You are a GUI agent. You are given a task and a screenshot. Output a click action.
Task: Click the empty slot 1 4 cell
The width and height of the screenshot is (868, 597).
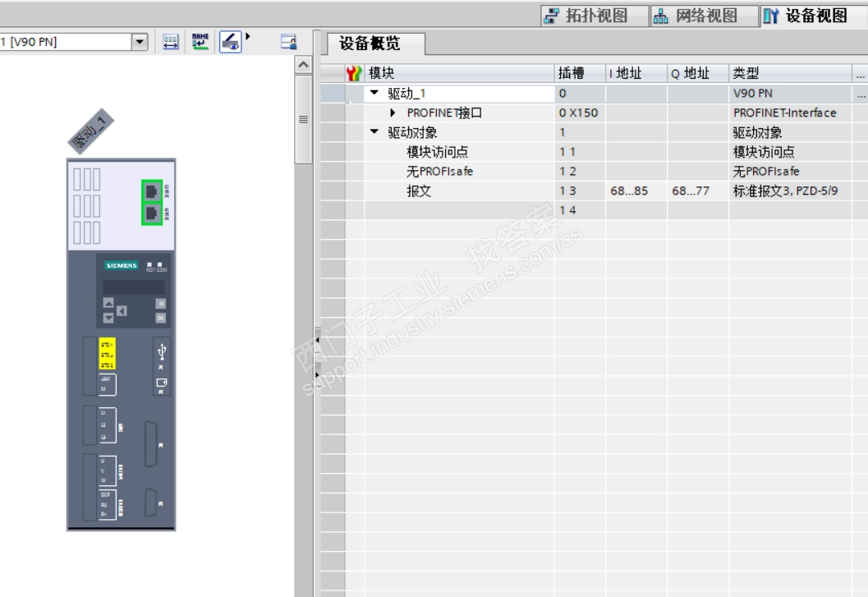(x=580, y=210)
